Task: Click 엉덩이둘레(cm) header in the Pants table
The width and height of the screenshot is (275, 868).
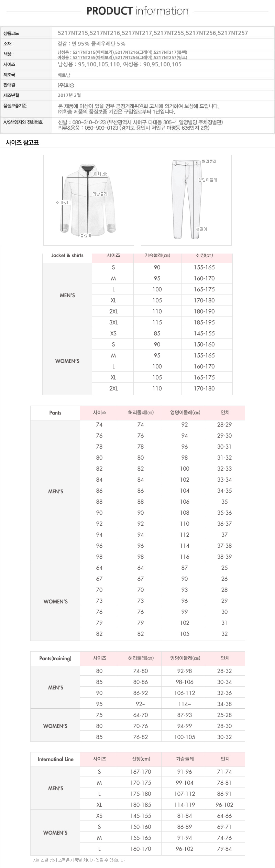Action: [185, 412]
